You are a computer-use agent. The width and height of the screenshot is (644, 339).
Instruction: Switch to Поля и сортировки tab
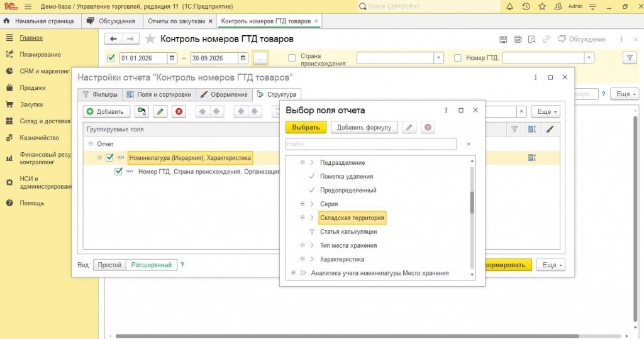click(x=159, y=94)
